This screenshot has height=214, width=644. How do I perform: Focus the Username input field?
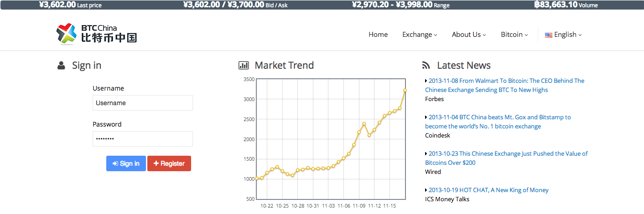coord(142,103)
